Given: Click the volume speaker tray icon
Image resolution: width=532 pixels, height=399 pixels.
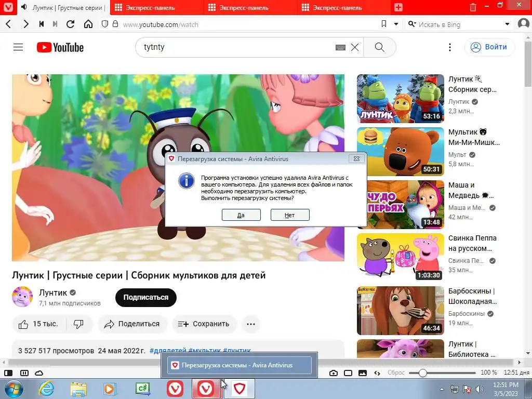Looking at the screenshot, I should click(480, 389).
